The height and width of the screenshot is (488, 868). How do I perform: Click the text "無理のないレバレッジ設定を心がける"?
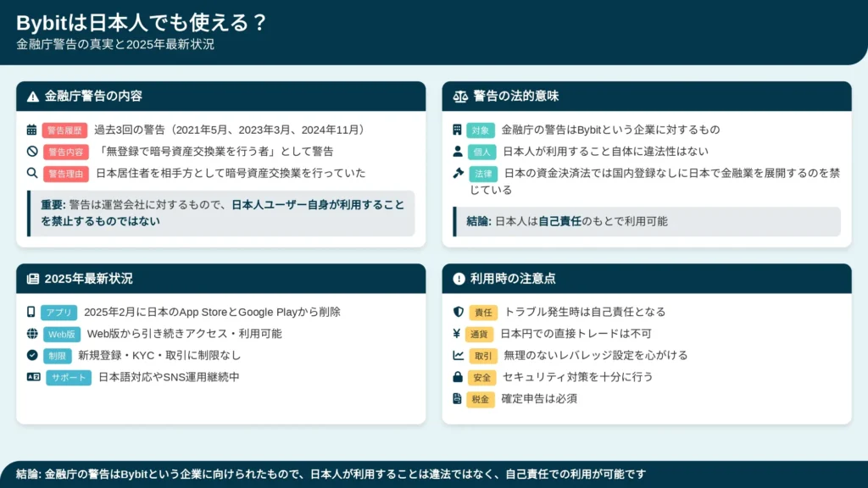coord(596,355)
